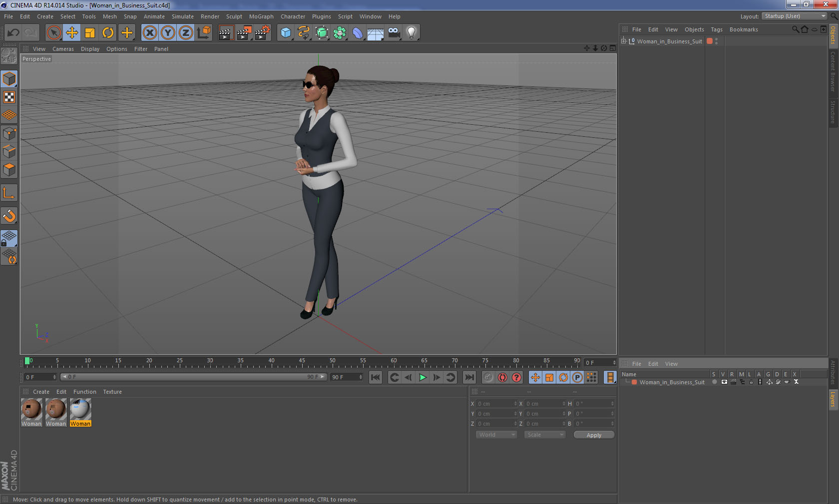Toggle the X axis lock
Screen dimensions: 839x504
(x=149, y=33)
